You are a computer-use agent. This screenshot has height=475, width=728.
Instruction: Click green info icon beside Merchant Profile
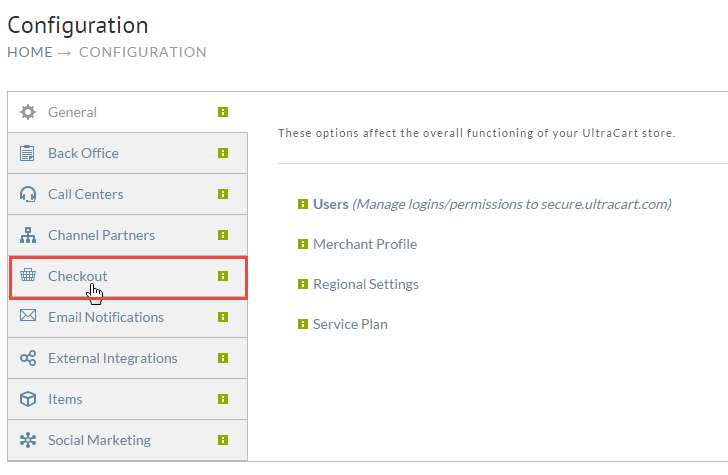coord(303,244)
